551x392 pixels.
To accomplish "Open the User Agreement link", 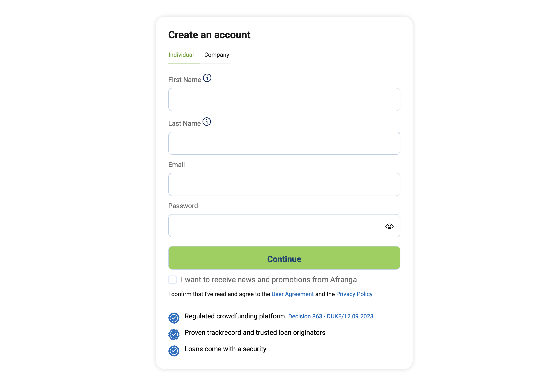I will coord(292,294).
